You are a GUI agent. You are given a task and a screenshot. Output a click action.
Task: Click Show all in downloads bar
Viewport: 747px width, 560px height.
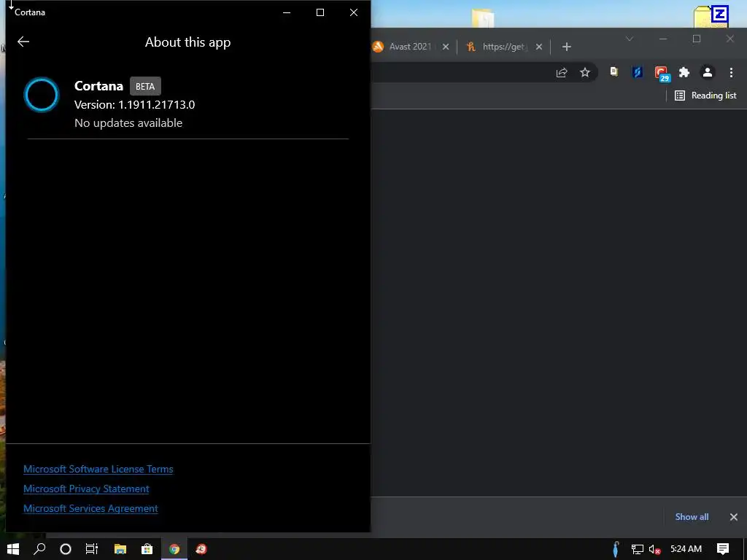click(692, 517)
